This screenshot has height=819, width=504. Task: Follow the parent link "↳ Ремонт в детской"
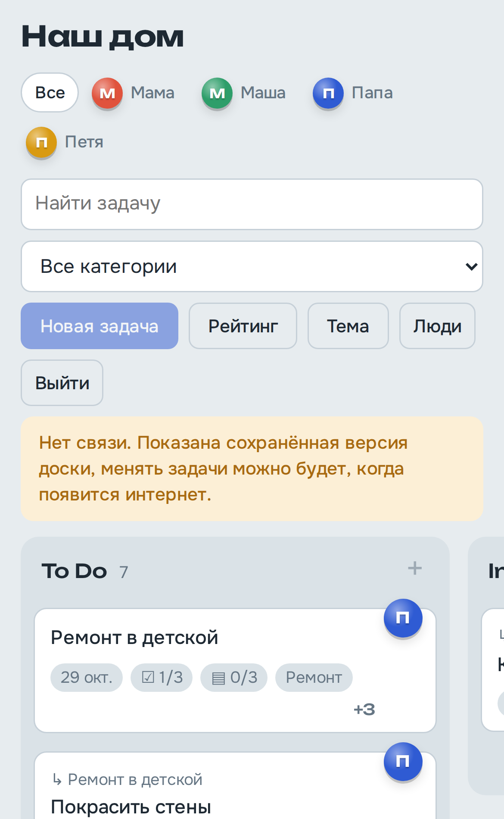tap(127, 779)
